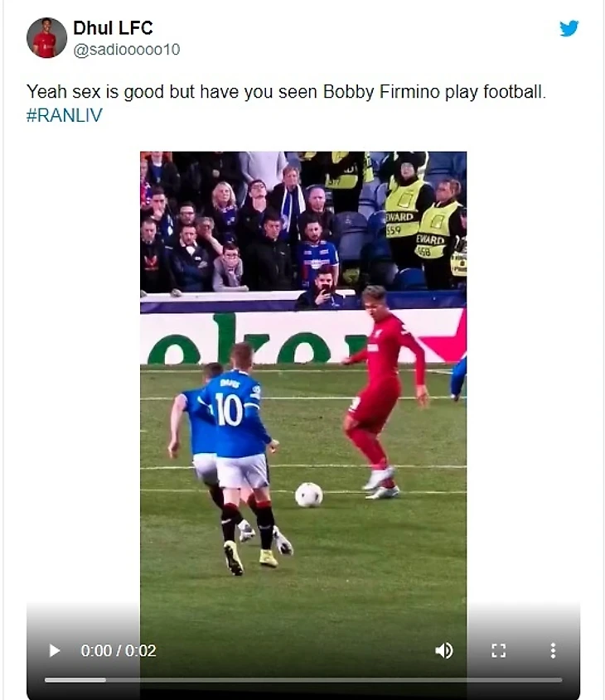This screenshot has width=605, height=700.
Task: Mute the video with speaker icon
Action: coord(444,650)
